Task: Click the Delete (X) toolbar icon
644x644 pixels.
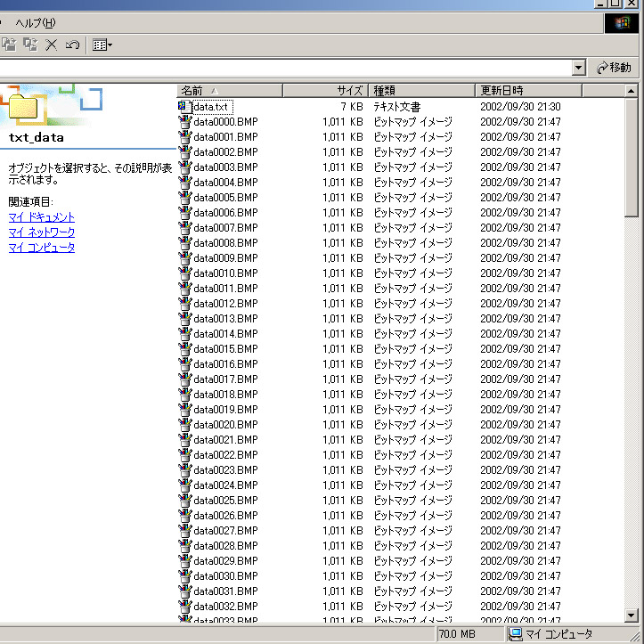Action: (52, 45)
